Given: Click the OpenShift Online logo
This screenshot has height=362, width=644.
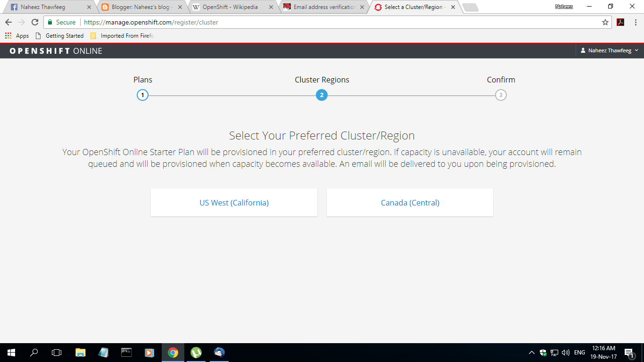Looking at the screenshot, I should pos(56,51).
